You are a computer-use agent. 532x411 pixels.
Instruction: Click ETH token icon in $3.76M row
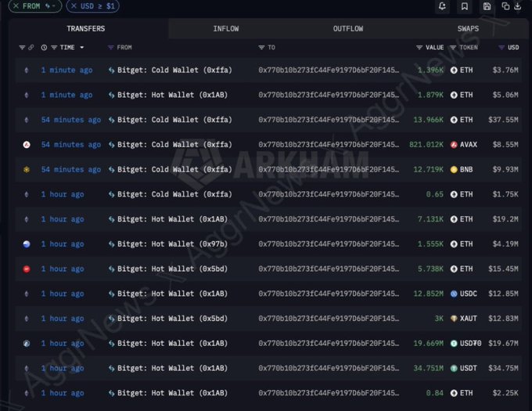coord(454,70)
